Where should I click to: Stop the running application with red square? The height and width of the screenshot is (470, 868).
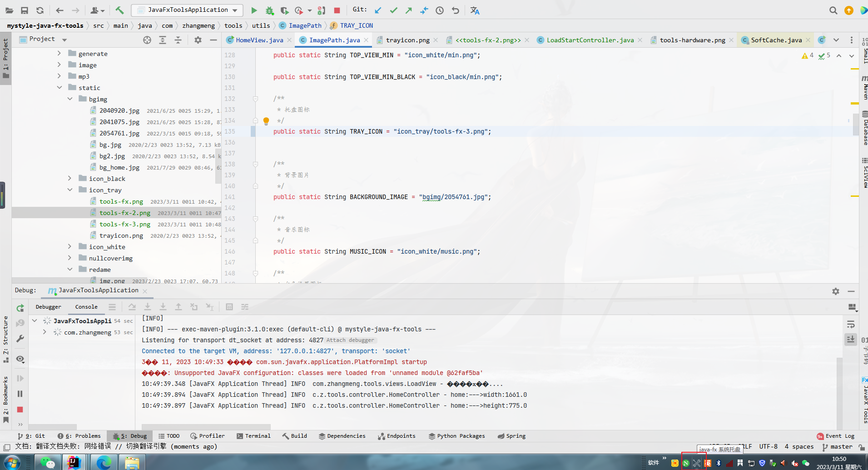click(x=337, y=10)
